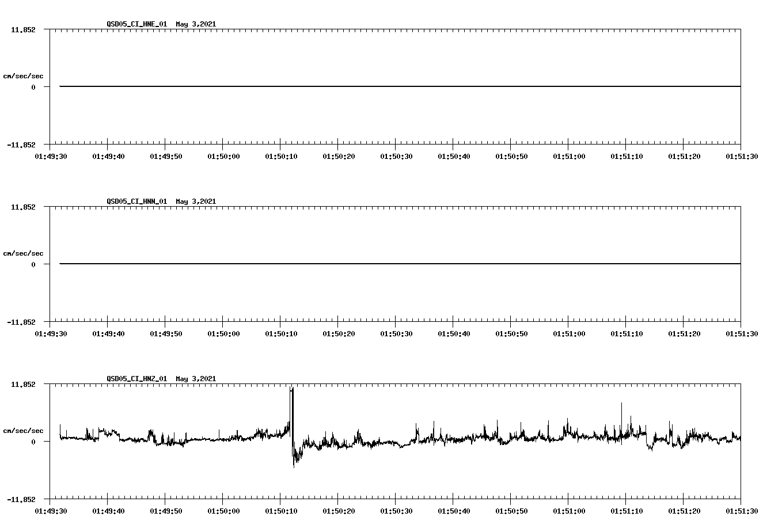
Task: Click the flat HNE trace baseline
Action: point(346,86)
